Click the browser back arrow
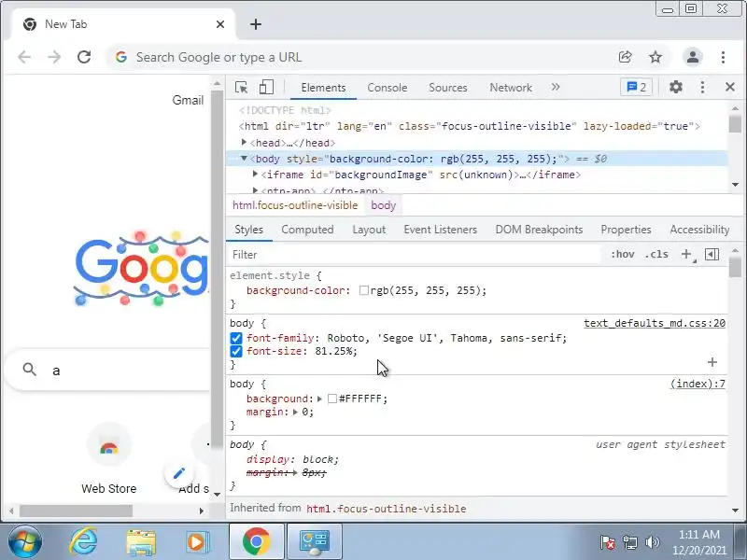This screenshot has width=747, height=560. 24,57
